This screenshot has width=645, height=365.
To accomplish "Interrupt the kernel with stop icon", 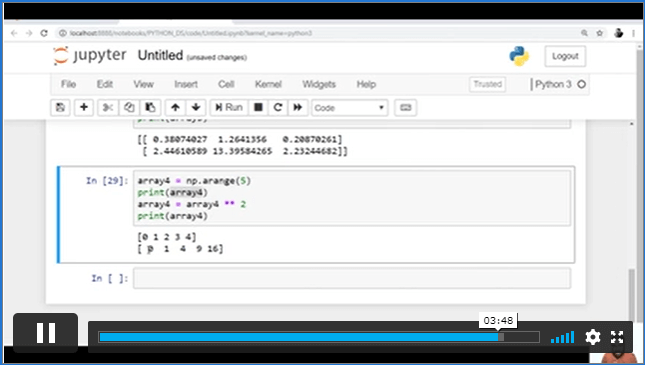I will (258, 108).
